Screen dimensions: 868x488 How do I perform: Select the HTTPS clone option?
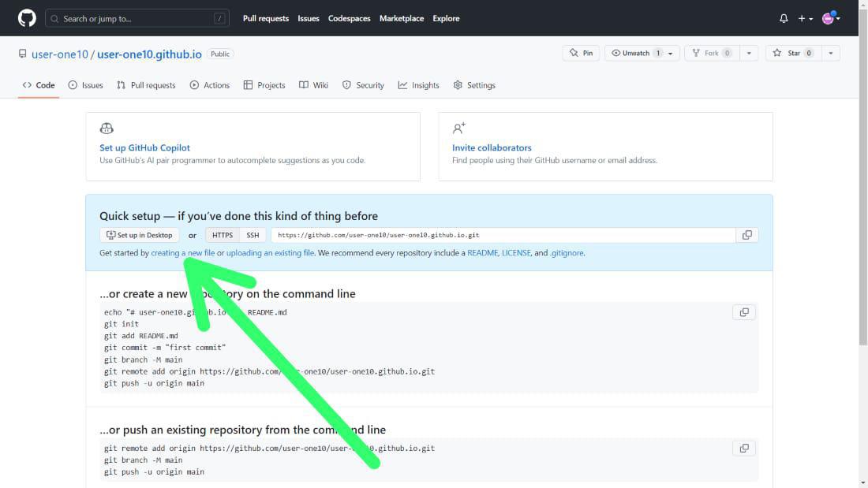click(223, 235)
